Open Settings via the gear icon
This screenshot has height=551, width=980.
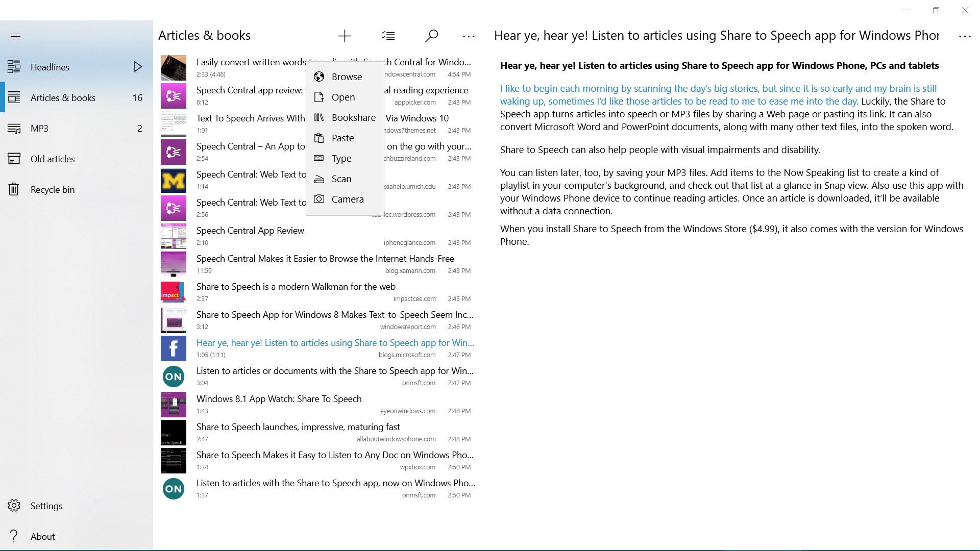click(15, 506)
